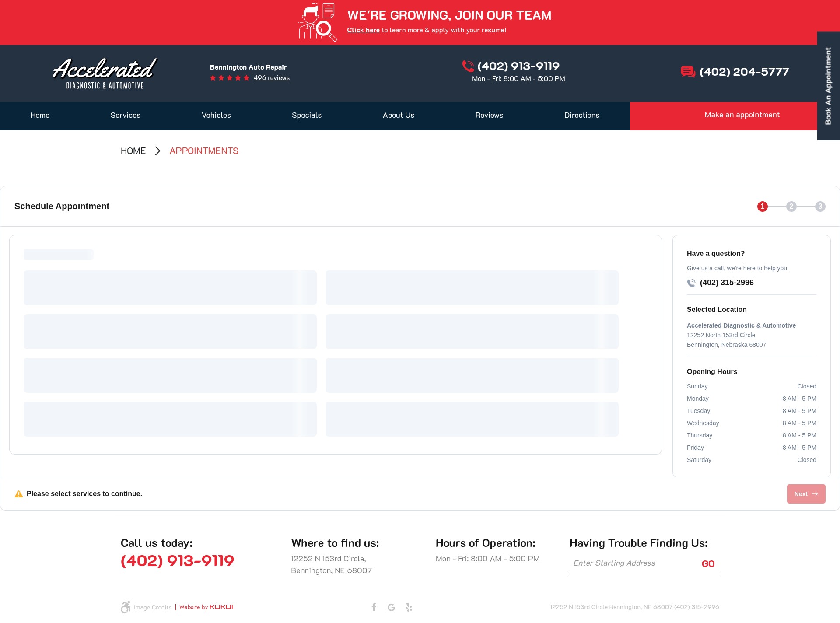Select step 1 in the progress indicator
Image resolution: width=840 pixels, height=623 pixels.
[x=763, y=206]
